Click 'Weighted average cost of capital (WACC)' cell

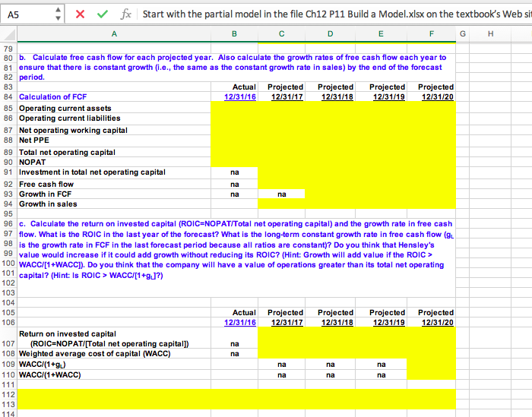click(114, 354)
